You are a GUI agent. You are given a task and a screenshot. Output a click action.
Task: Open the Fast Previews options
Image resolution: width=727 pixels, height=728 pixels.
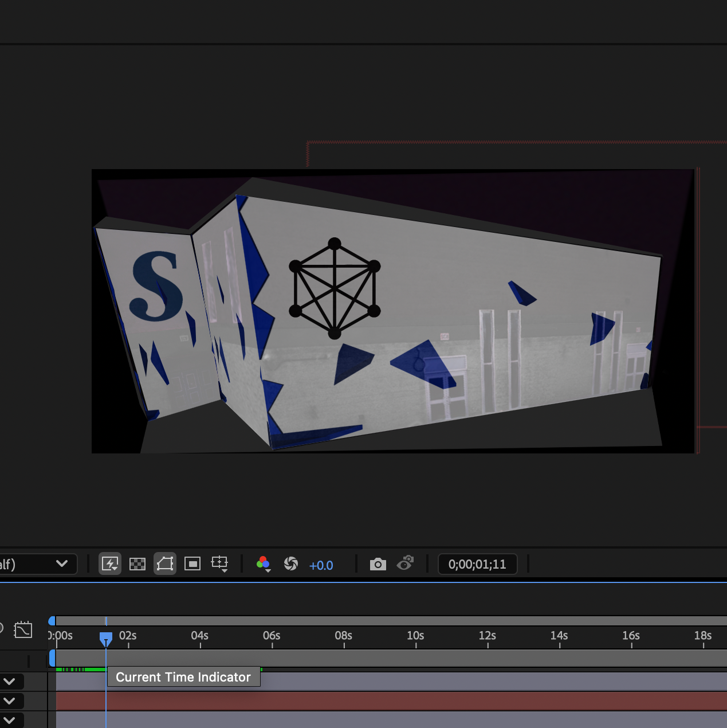[110, 563]
